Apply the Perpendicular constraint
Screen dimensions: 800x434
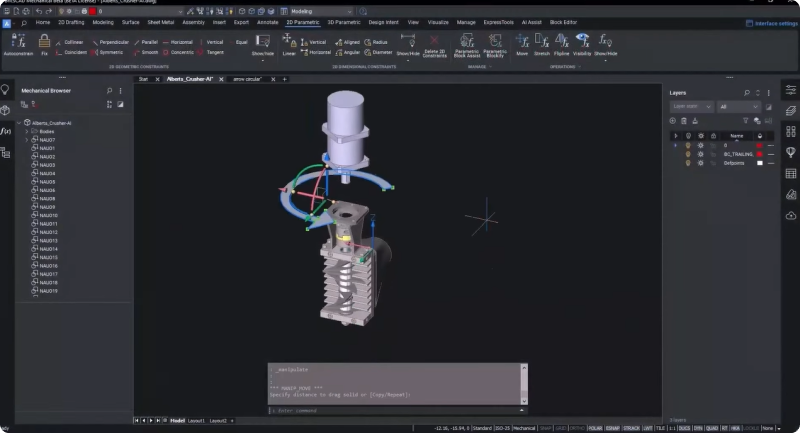pyautogui.click(x=110, y=42)
